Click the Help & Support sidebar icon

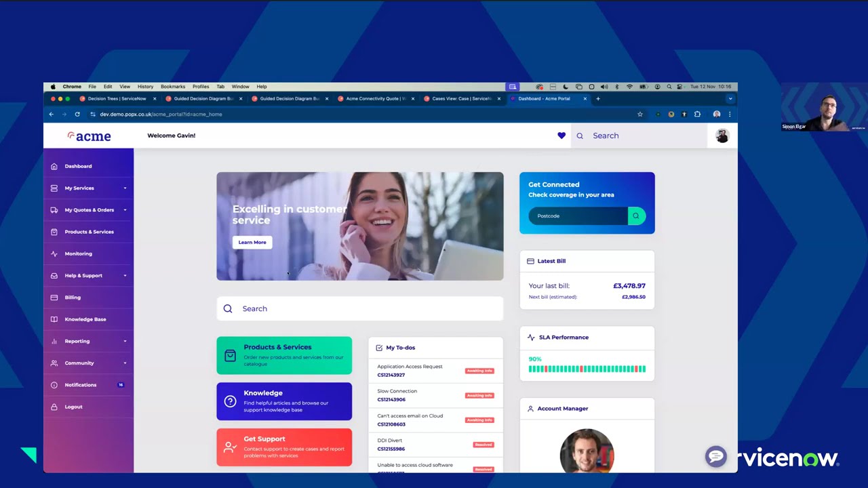tap(54, 275)
